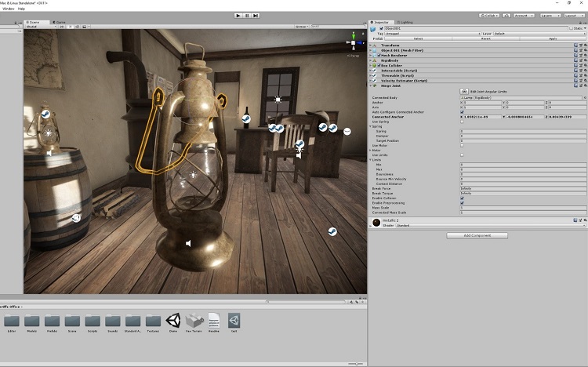Open the Prefabs folder

point(52,321)
